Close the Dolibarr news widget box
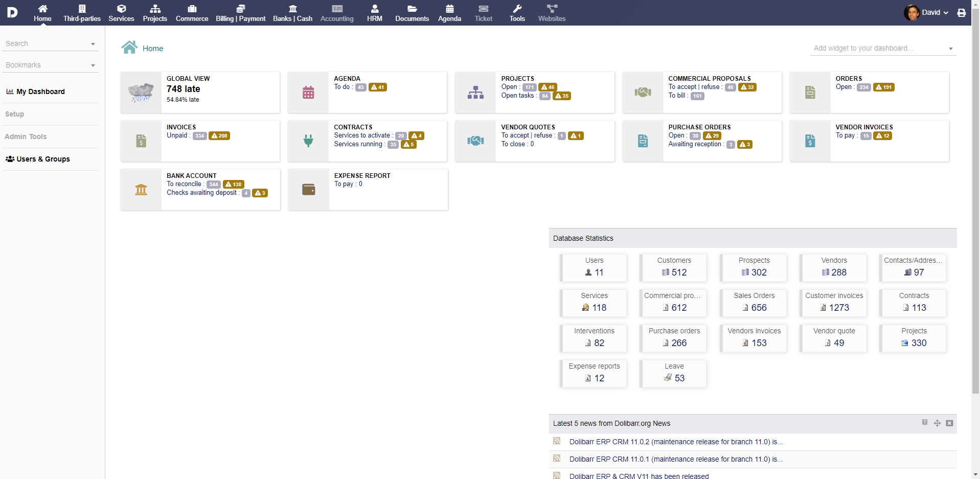 949,423
